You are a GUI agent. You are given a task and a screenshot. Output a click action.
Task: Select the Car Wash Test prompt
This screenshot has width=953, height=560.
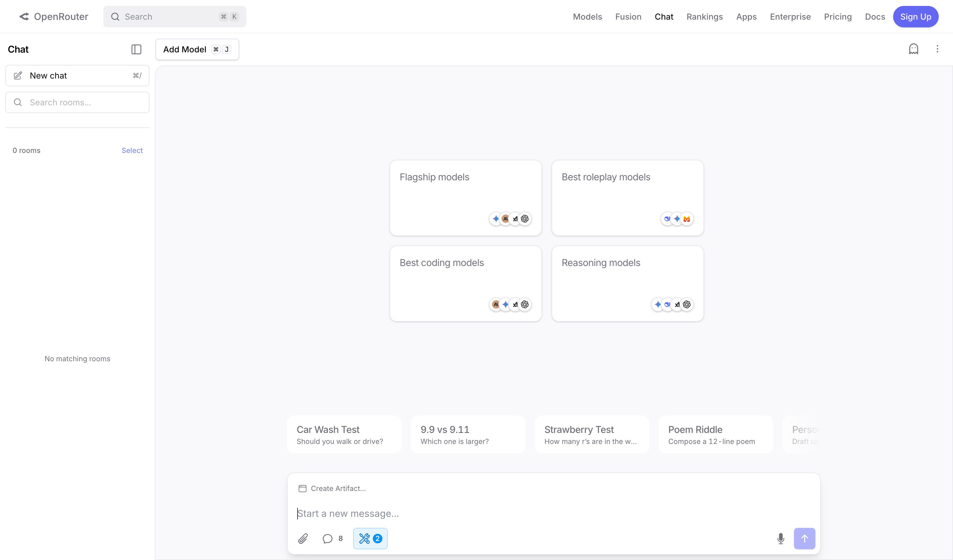[344, 434]
